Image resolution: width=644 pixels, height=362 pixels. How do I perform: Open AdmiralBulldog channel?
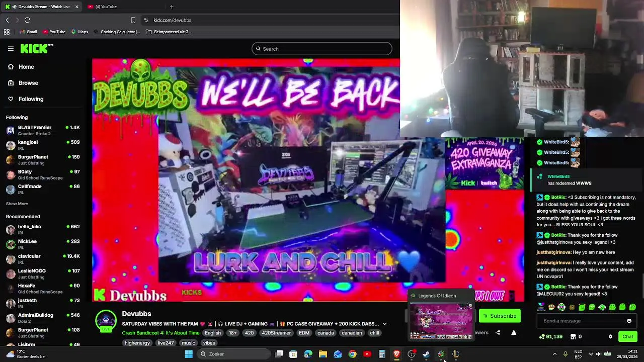(43, 318)
